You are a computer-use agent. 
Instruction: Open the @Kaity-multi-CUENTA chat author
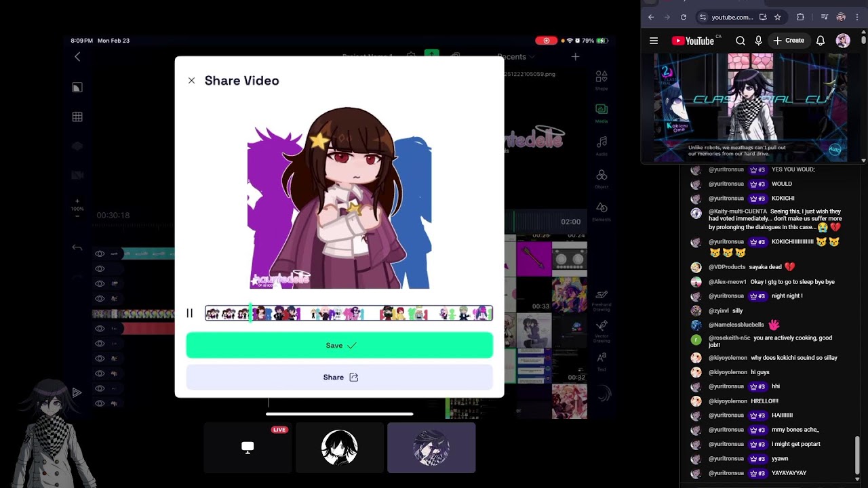(738, 211)
